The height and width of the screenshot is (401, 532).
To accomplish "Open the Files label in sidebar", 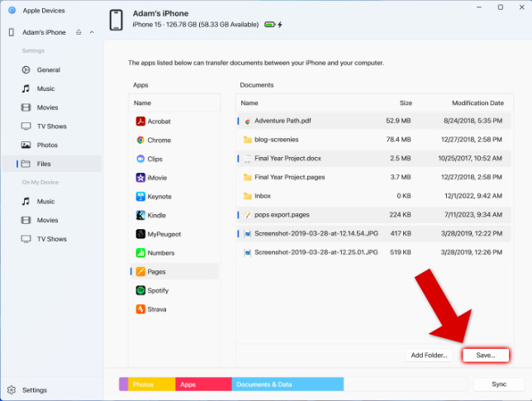I will coord(44,164).
